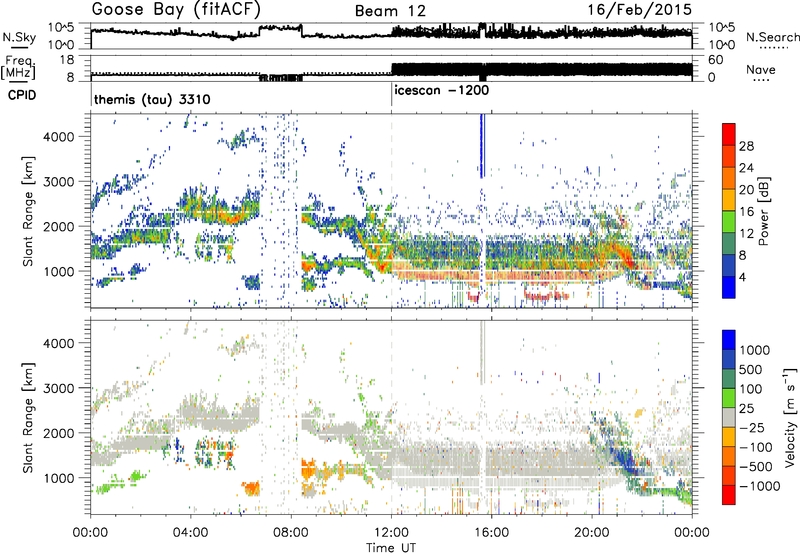Click the -500 tick on Velocity colorbar

756,467
